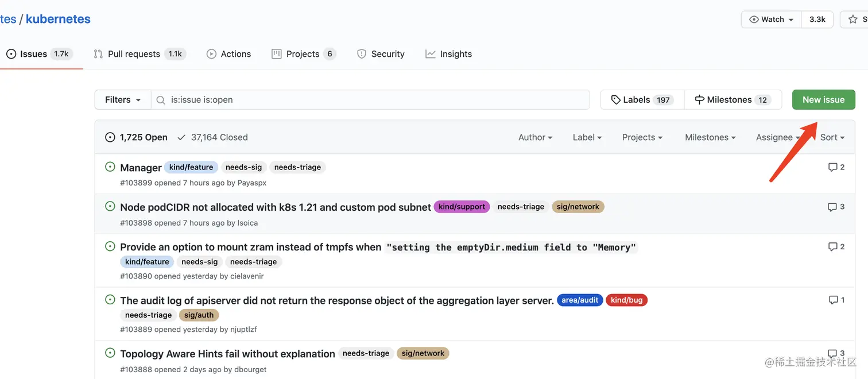Click the green New issue button
The image size is (868, 379).
click(823, 100)
